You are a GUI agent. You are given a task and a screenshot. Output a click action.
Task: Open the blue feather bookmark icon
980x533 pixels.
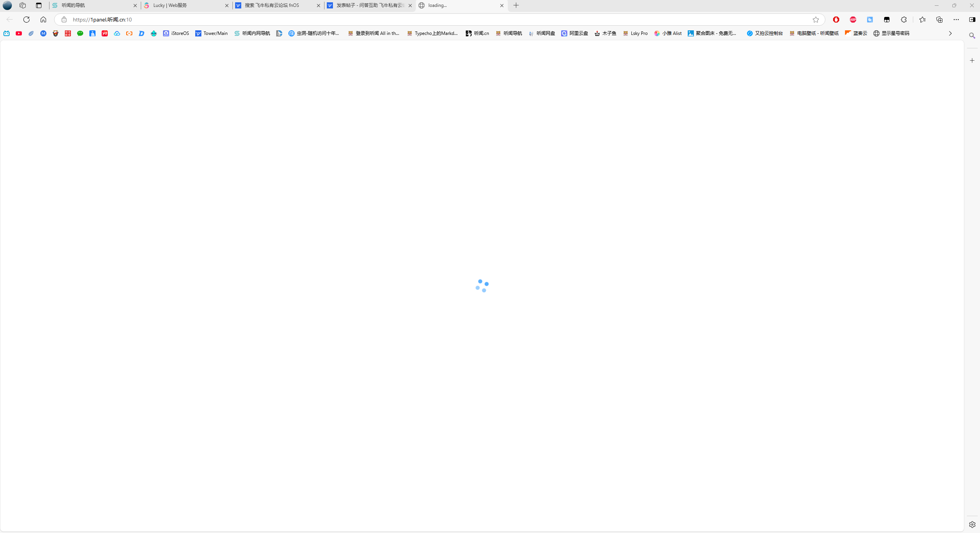[x=31, y=33]
